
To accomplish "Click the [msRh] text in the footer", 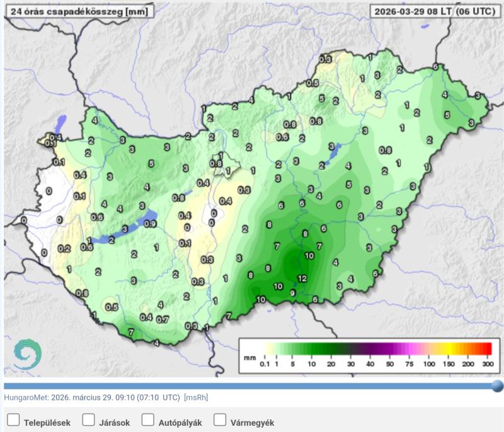I will [196, 398].
